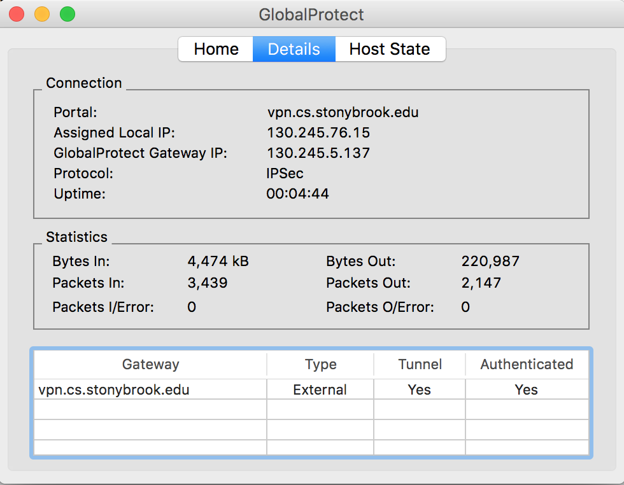Image resolution: width=624 pixels, height=485 pixels.
Task: Click the Connection group title
Action: click(84, 83)
